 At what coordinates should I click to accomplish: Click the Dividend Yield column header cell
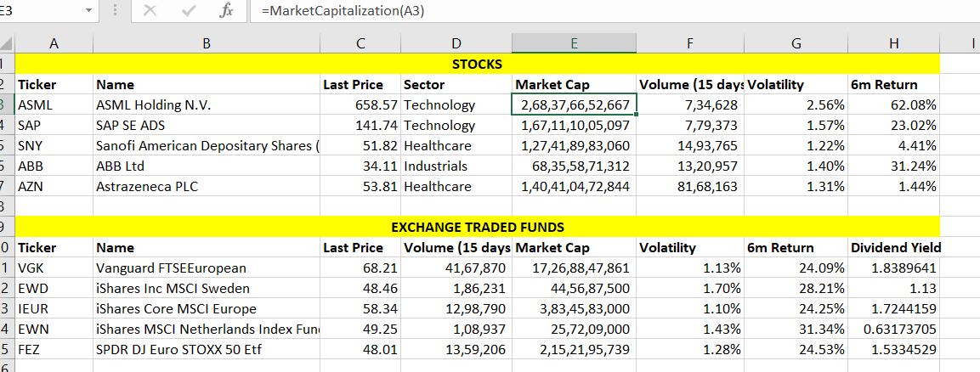(895, 248)
